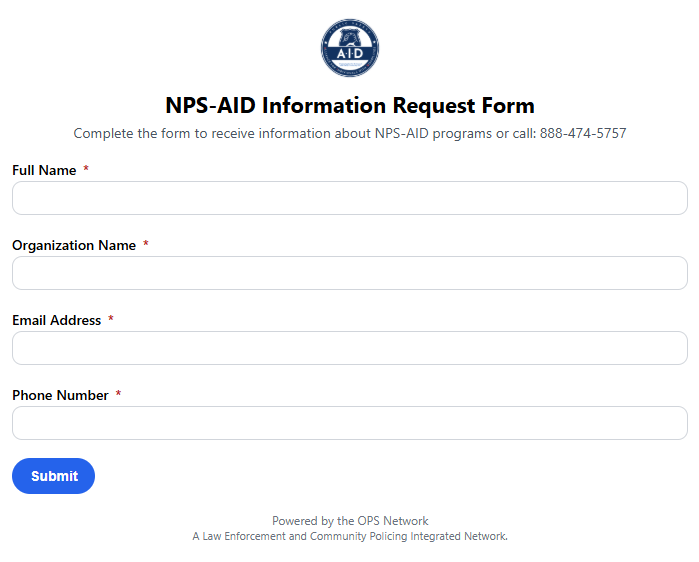Click the red asterisk next to Email Address
The image size is (699, 562).
coord(111,321)
